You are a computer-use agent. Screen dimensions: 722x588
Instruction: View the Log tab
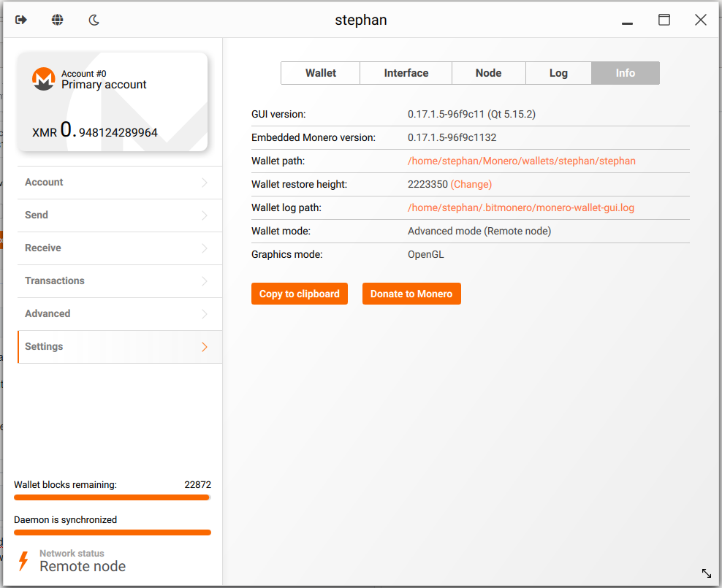pyautogui.click(x=558, y=72)
